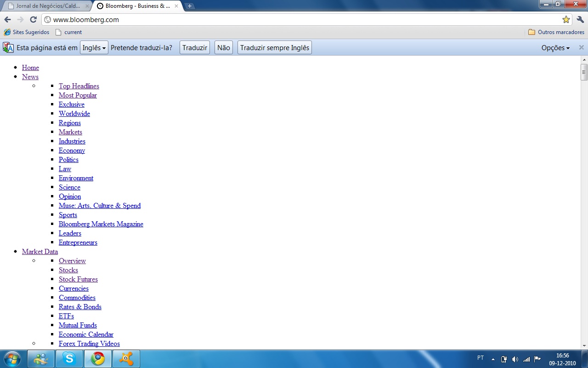Open the Opinion link

pos(70,196)
